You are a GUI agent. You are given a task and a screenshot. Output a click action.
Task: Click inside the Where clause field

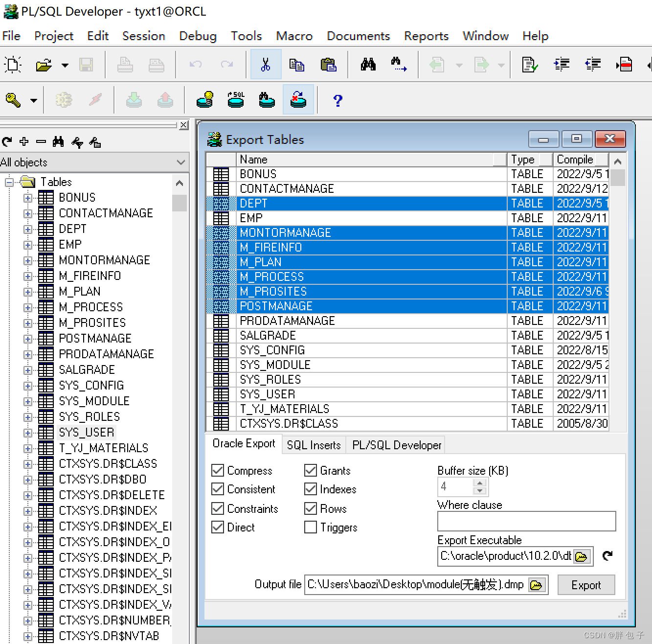(x=526, y=521)
